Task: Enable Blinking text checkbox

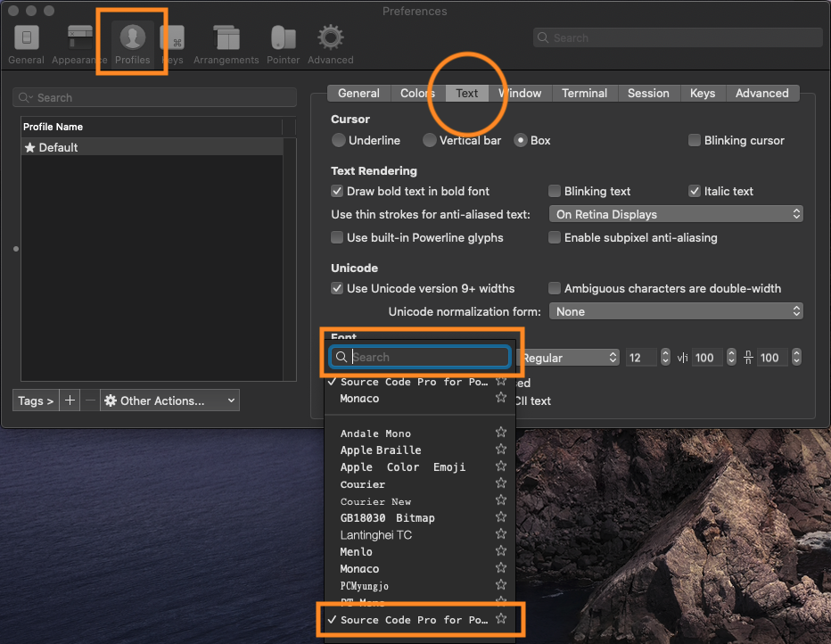Action: point(555,191)
